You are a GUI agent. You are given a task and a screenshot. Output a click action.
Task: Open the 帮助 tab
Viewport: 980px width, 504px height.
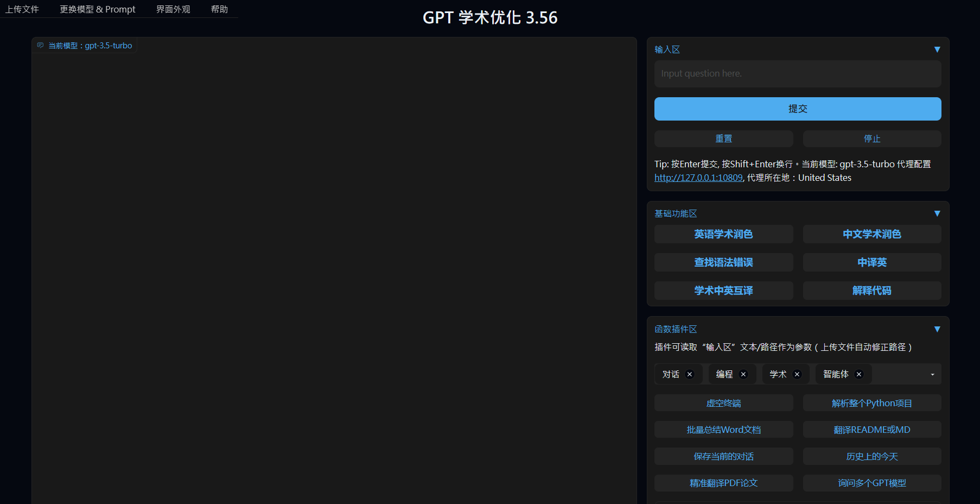pos(219,9)
